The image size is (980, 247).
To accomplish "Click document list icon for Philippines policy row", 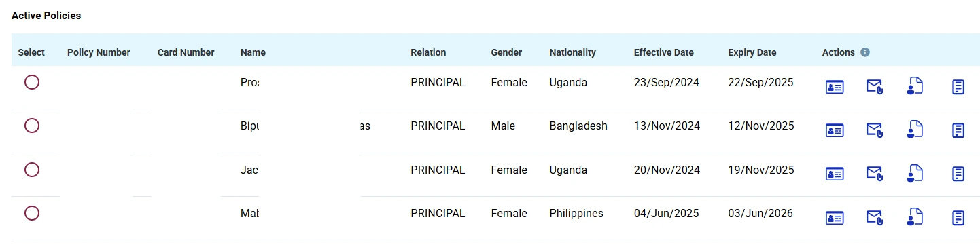I will (958, 218).
